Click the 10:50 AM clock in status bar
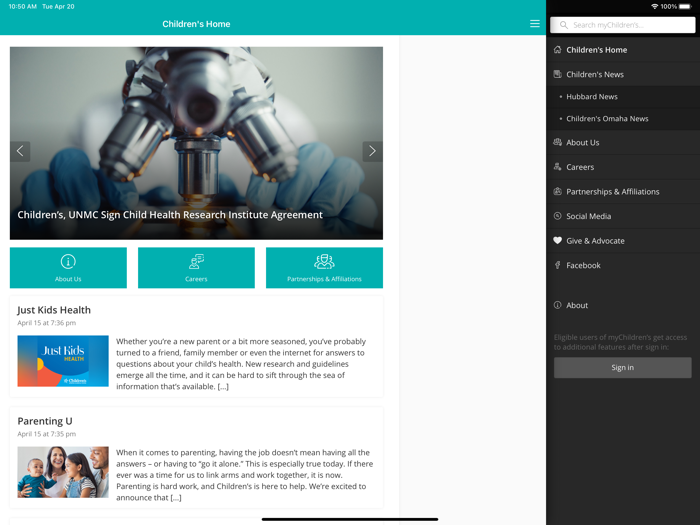 pyautogui.click(x=22, y=7)
